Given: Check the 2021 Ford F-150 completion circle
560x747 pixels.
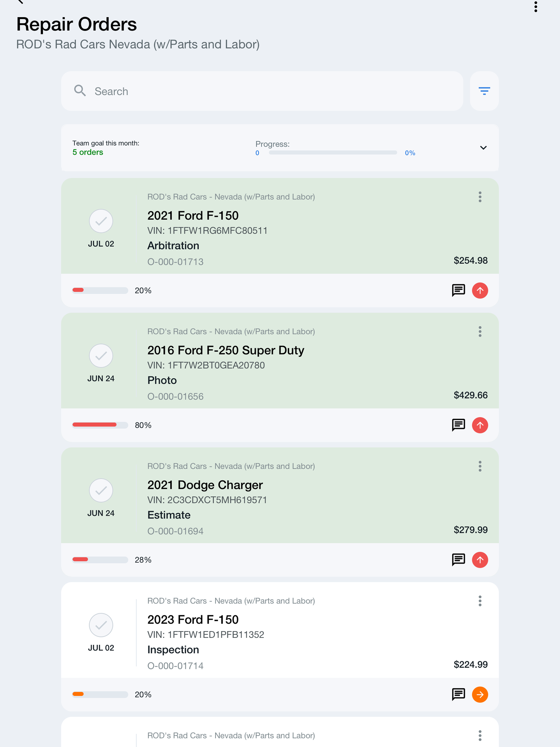Looking at the screenshot, I should [101, 221].
